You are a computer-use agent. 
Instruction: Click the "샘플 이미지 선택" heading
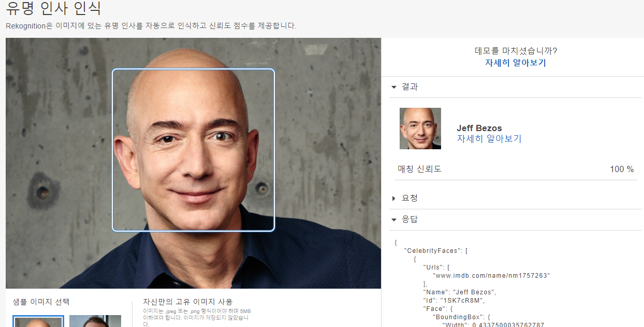click(x=41, y=302)
